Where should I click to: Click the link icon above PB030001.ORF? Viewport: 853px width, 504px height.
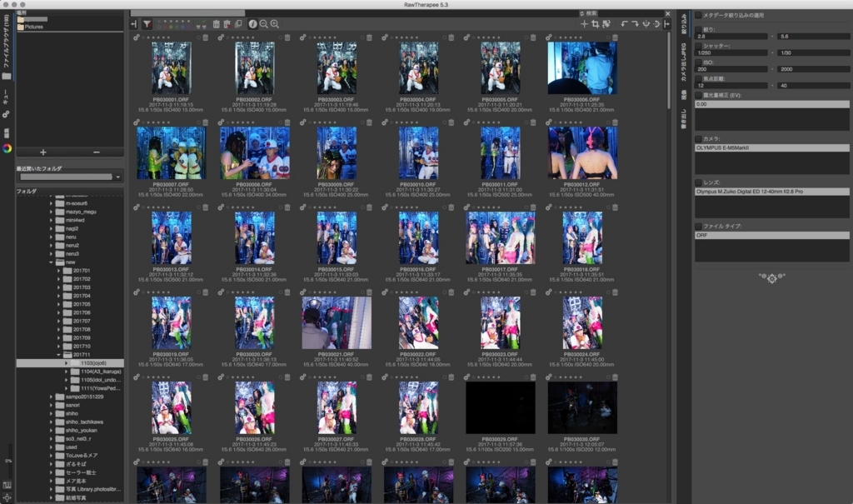pos(137,37)
